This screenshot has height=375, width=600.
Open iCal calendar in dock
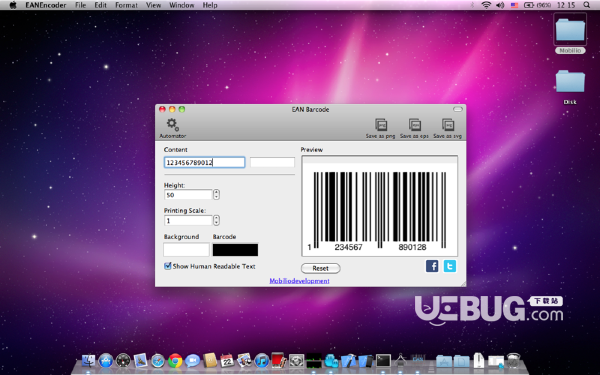pyautogui.click(x=227, y=360)
